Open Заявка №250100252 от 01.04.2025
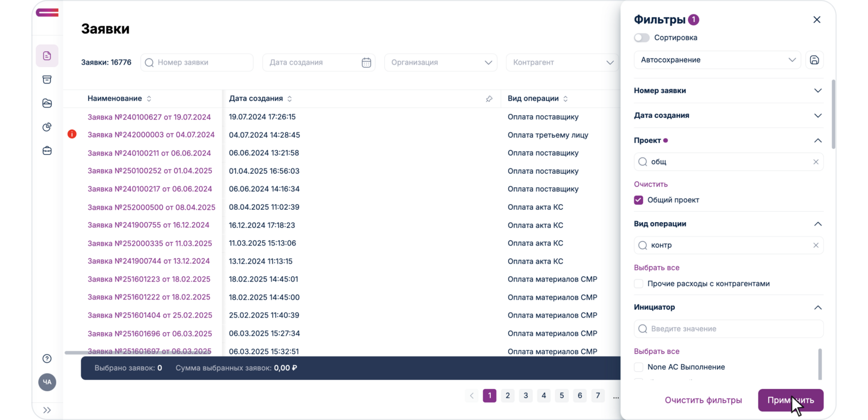The image size is (868, 420). click(150, 171)
